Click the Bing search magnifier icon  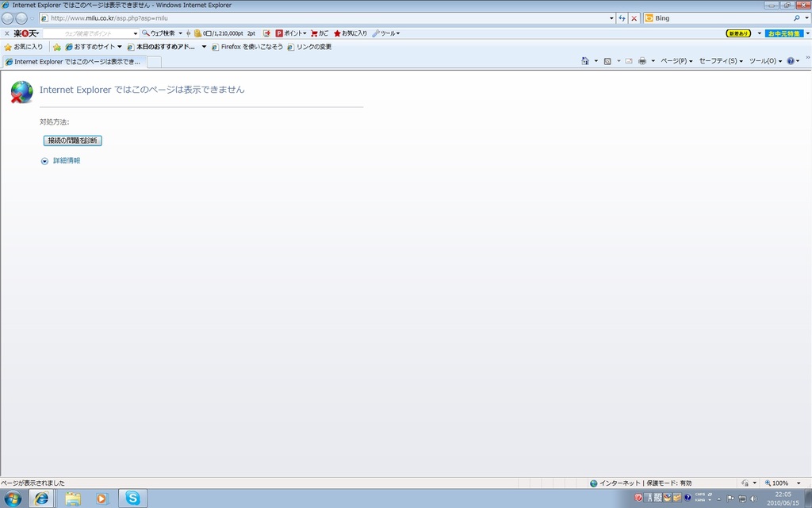point(796,18)
